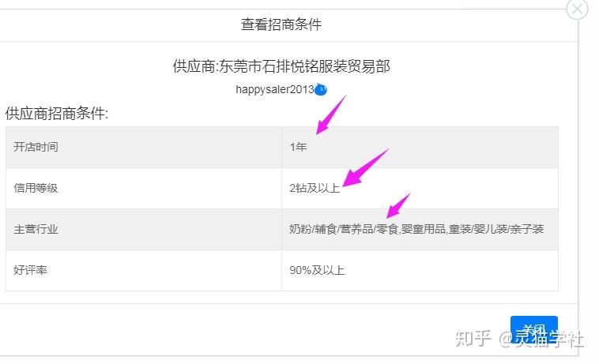Select the 主营行业 row label
The height and width of the screenshot is (364, 599).
click(36, 229)
